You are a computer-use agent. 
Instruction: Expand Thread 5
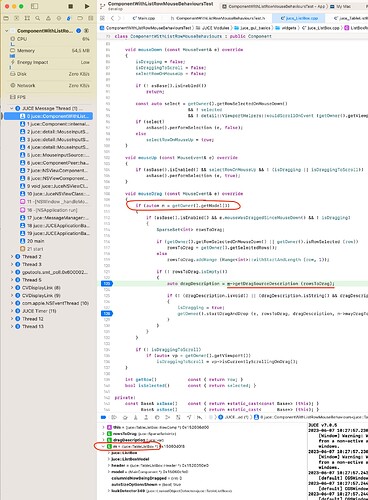[x=12, y=280]
